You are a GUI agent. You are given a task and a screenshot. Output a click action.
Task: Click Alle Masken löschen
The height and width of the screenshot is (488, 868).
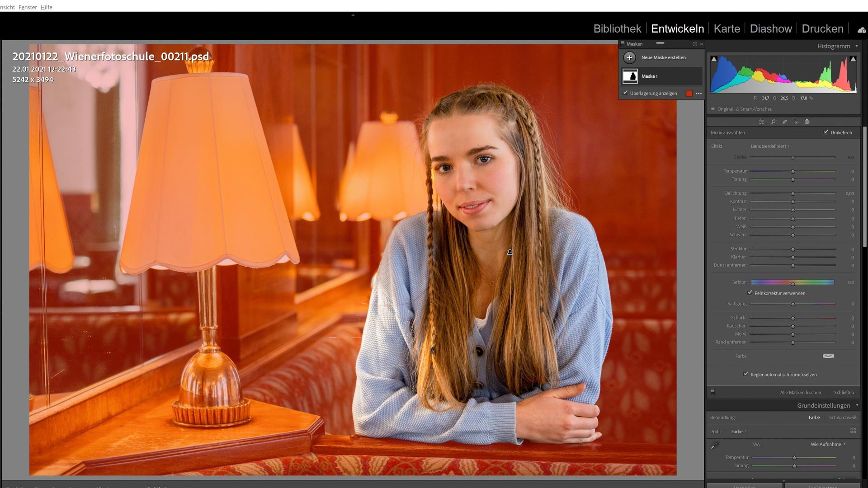[x=800, y=392]
